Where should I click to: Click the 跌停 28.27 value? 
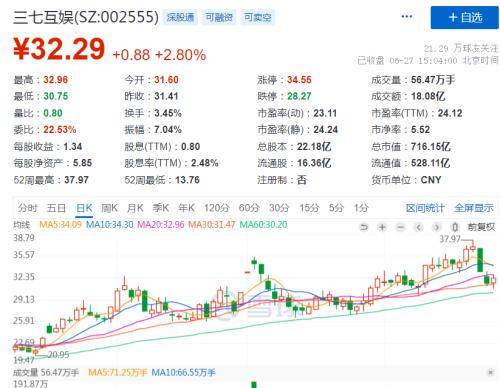pyautogui.click(x=299, y=96)
